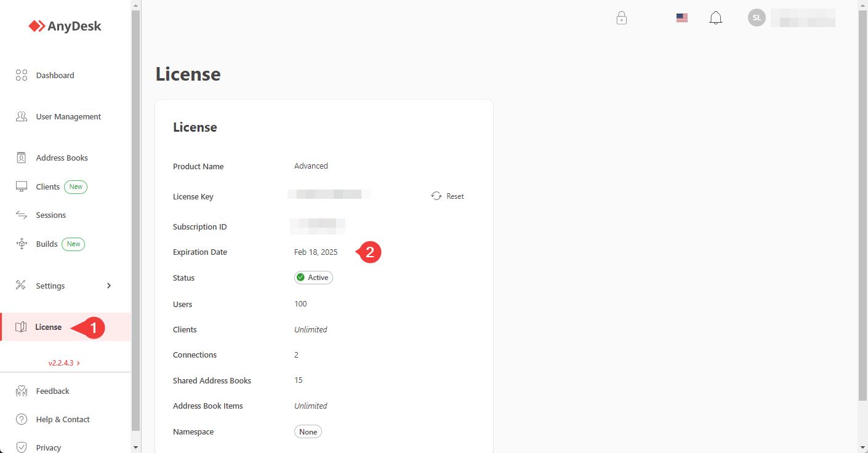Click the blurred License Key value
Image resolution: width=868 pixels, height=453 pixels.
point(329,194)
